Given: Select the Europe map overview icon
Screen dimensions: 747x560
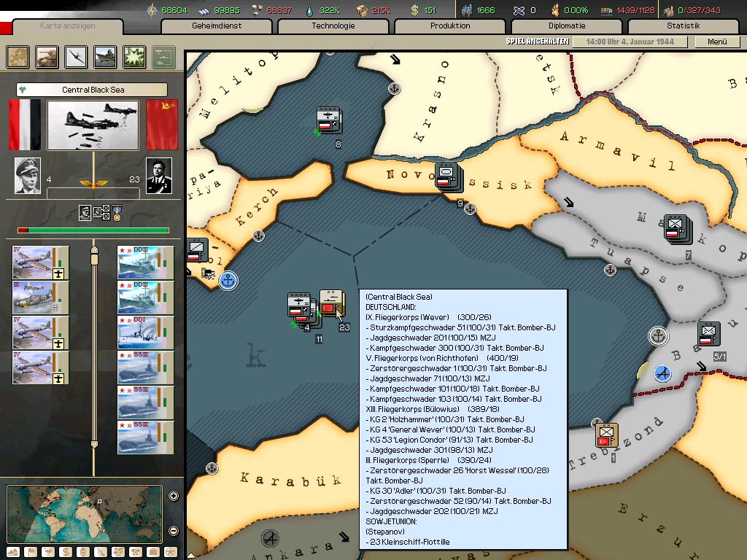Looking at the screenshot, I should pos(18,57).
